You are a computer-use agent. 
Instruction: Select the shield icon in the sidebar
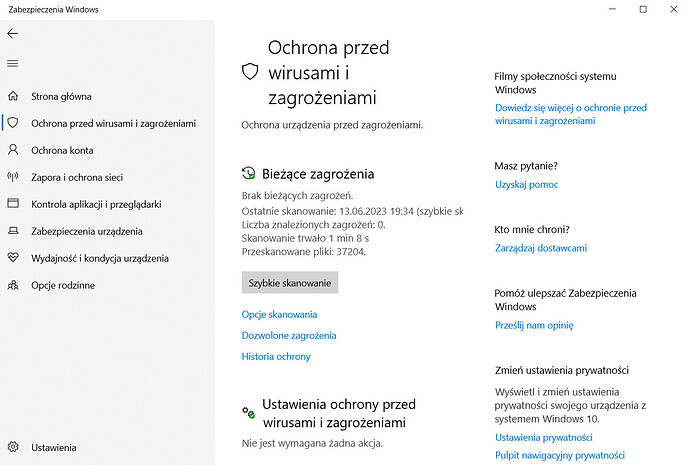[13, 123]
